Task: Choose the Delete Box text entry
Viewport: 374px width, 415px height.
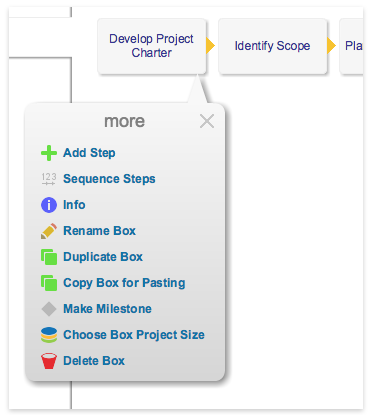Action: point(94,361)
